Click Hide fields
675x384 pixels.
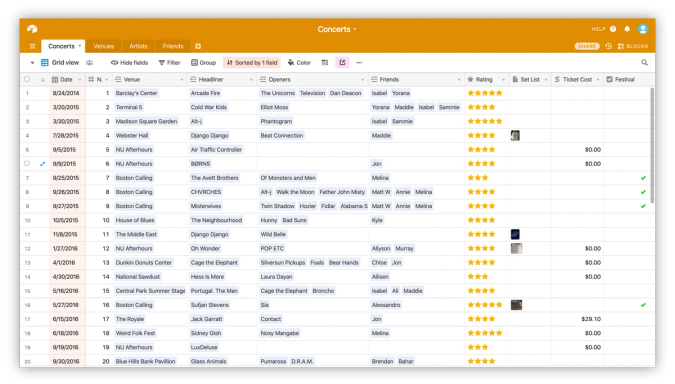pyautogui.click(x=129, y=62)
